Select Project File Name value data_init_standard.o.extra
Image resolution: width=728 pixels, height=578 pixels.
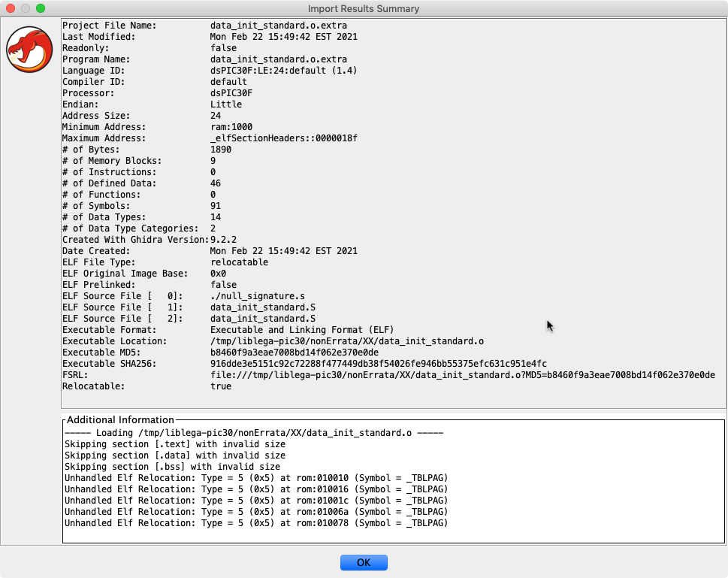(279, 26)
